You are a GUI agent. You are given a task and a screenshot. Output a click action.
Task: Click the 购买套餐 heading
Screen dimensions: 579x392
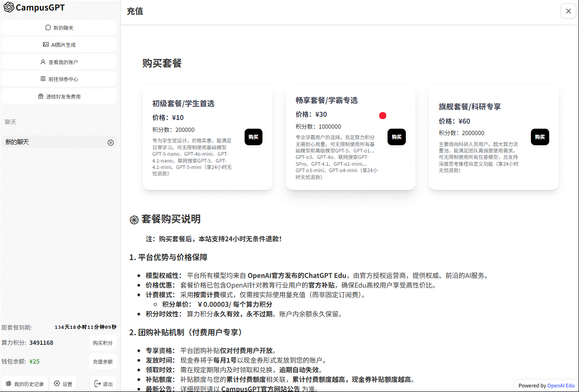pos(162,63)
